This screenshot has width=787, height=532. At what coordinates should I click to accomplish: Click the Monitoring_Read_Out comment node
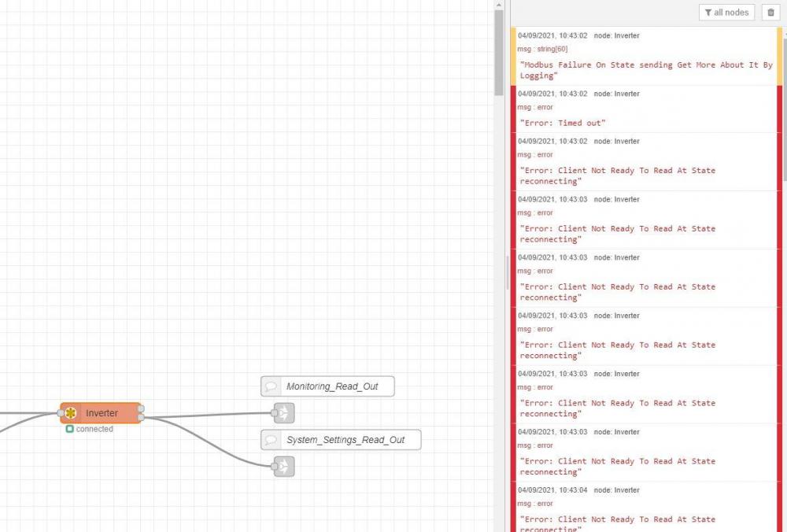coord(327,386)
